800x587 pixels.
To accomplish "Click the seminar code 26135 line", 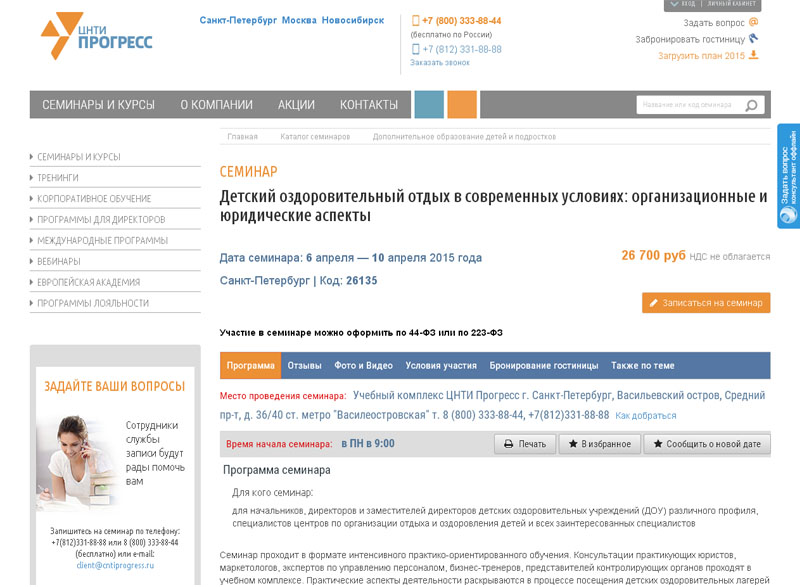I will pyautogui.click(x=298, y=280).
